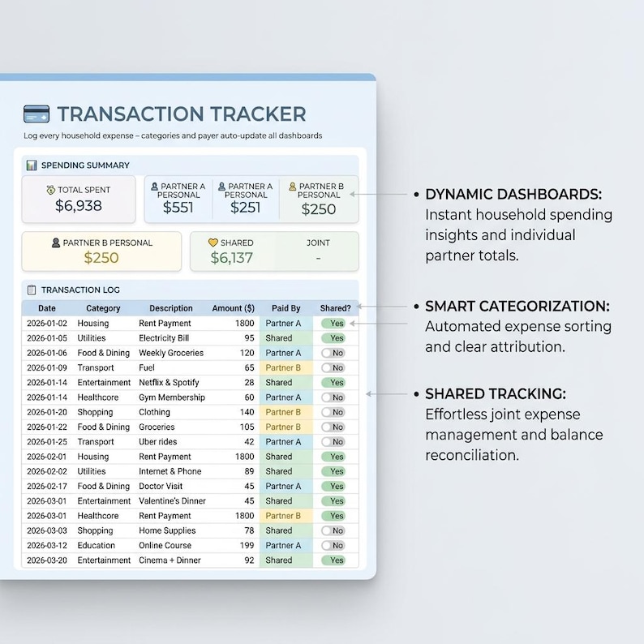Viewport: 644px width, 644px height.
Task: Disable Shared switch for Cinema + Dinner row
Action: tap(333, 560)
